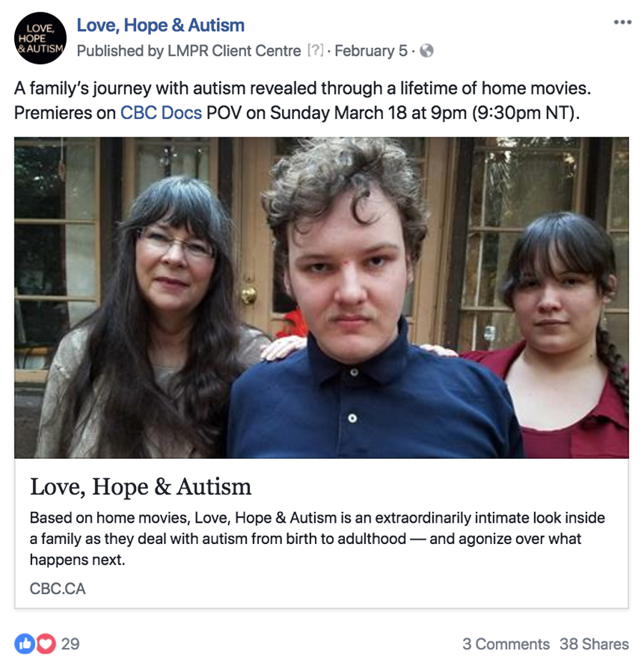
Task: Click the 'Published by' label text
Action: click(x=120, y=51)
